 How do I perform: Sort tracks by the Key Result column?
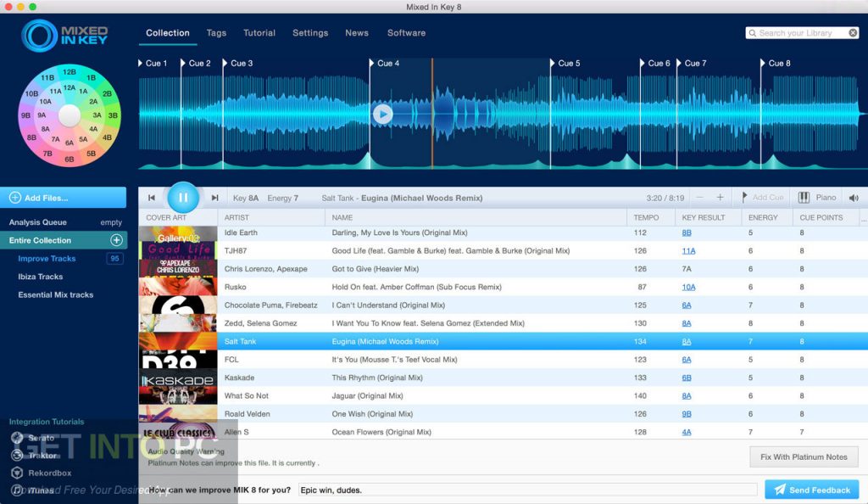(708, 218)
